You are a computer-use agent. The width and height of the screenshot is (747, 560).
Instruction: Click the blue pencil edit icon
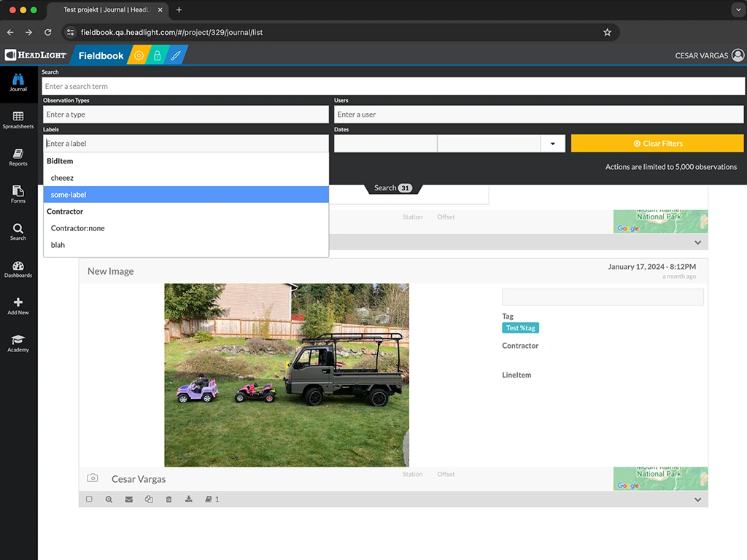point(175,55)
